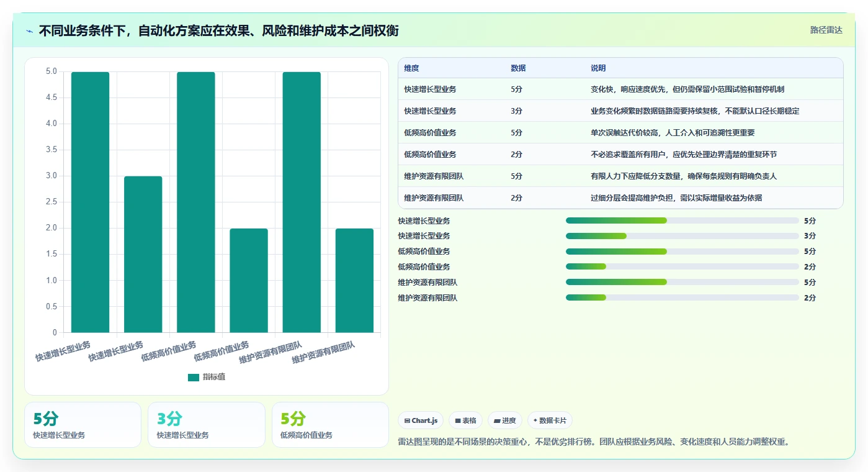Open the 5分 低频高价值业务 card
Viewport: 868px width, 472px height.
330,425
